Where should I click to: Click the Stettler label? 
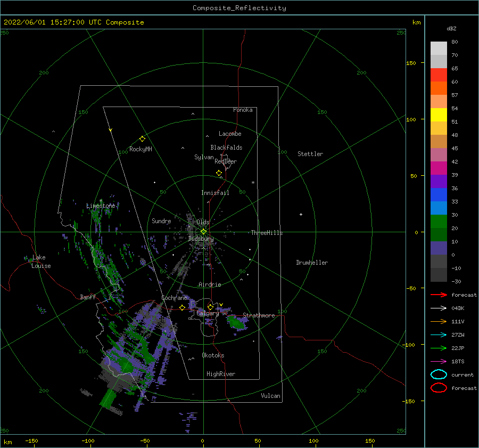(310, 154)
